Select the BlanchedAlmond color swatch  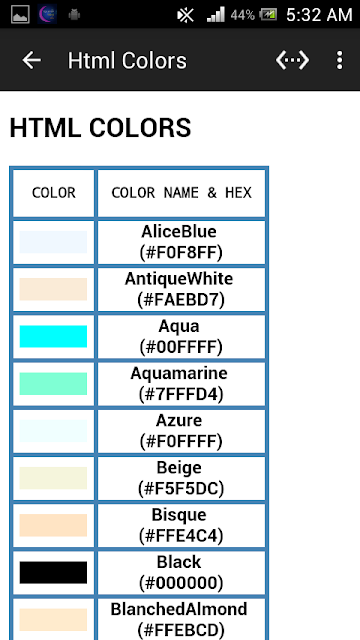pyautogui.click(x=53, y=620)
